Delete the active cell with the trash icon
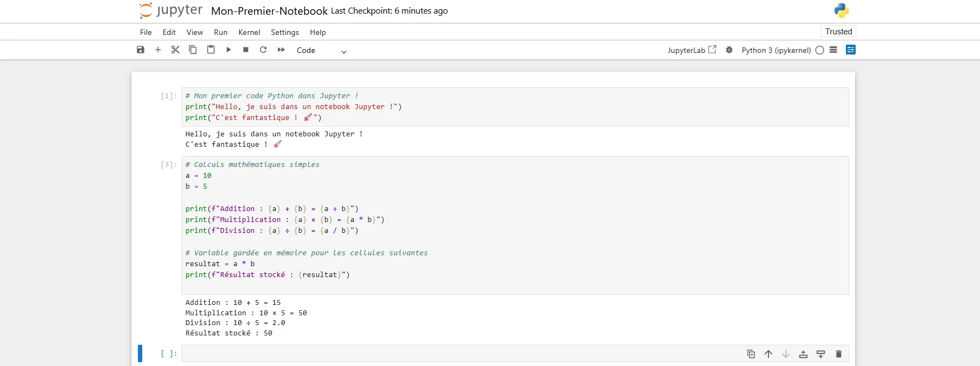 (838, 354)
